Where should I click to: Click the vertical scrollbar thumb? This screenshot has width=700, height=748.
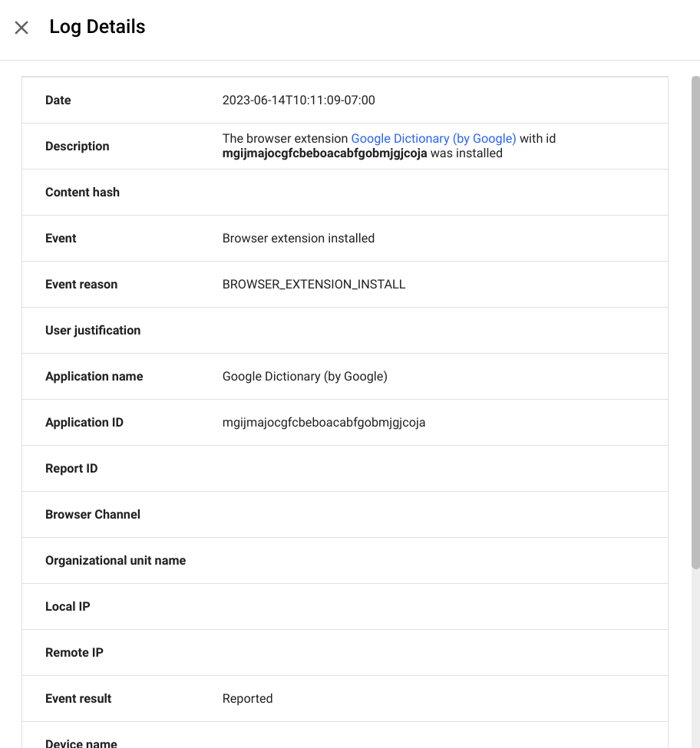pyautogui.click(x=695, y=322)
